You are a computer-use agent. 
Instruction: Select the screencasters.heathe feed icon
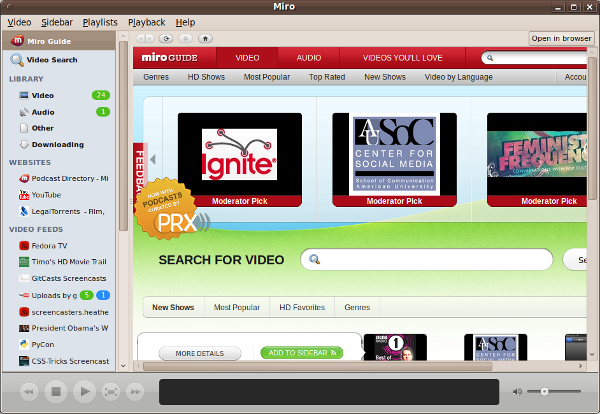point(24,312)
